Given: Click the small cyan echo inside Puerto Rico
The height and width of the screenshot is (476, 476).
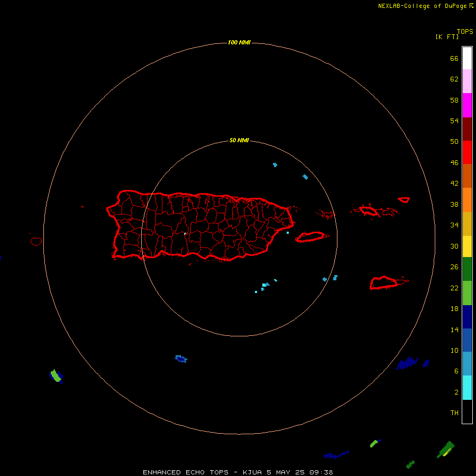Looking at the screenshot, I should click(x=185, y=234).
